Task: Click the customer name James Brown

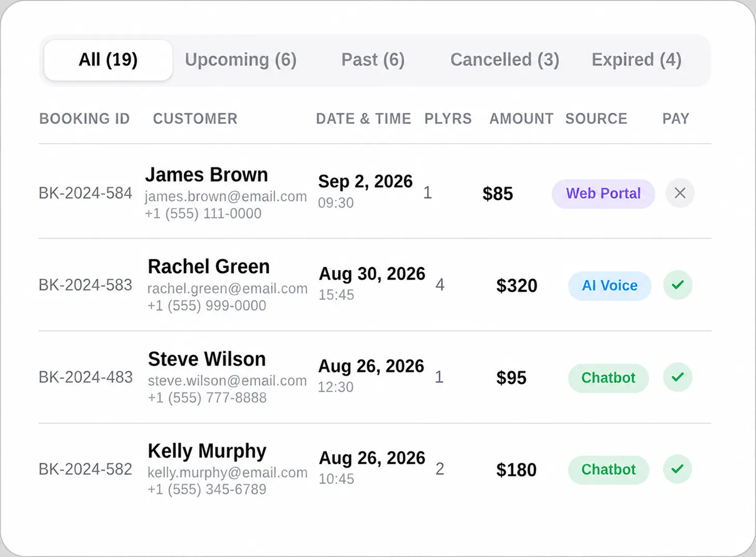Action: (206, 175)
